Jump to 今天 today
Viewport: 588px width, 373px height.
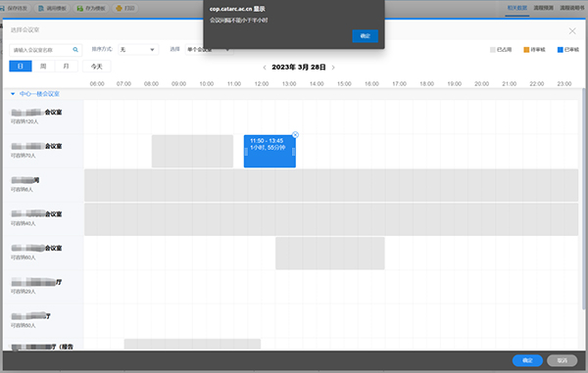coord(97,67)
